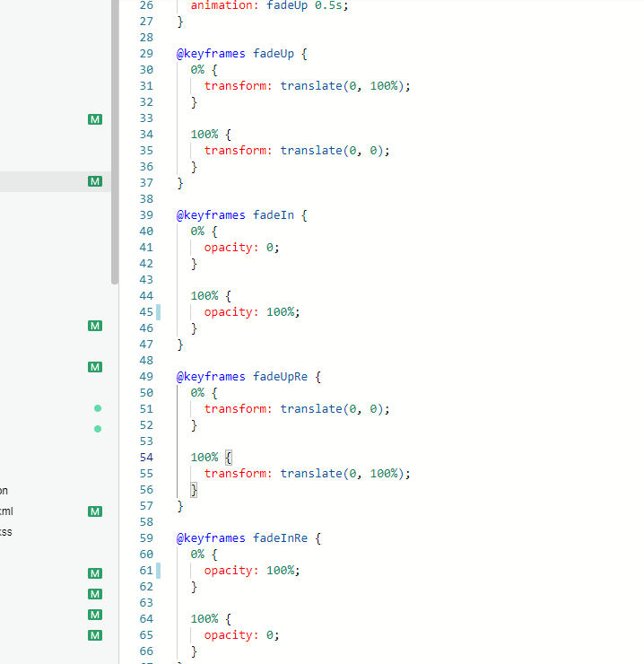Click the blue change marker beside line 61

(x=159, y=571)
